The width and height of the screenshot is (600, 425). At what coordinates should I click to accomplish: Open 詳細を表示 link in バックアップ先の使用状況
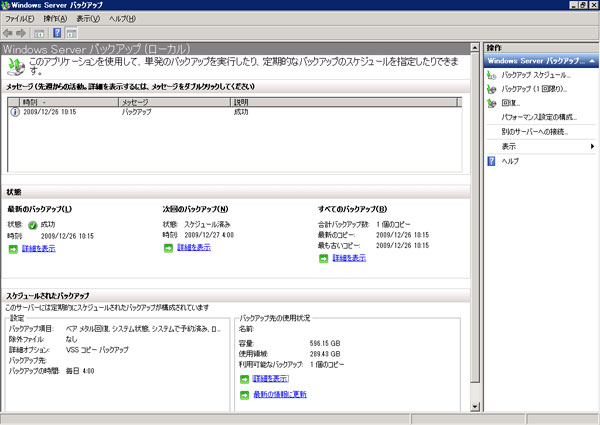pyautogui.click(x=270, y=379)
